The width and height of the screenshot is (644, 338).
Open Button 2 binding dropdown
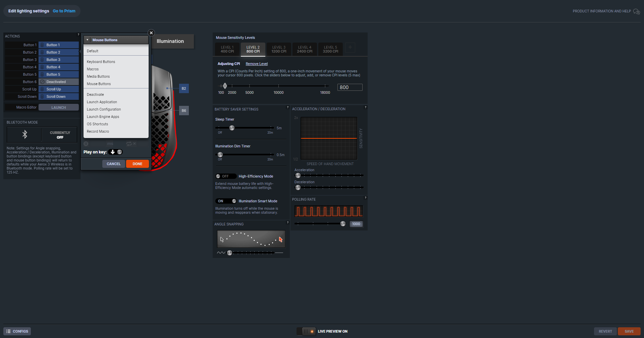click(59, 52)
